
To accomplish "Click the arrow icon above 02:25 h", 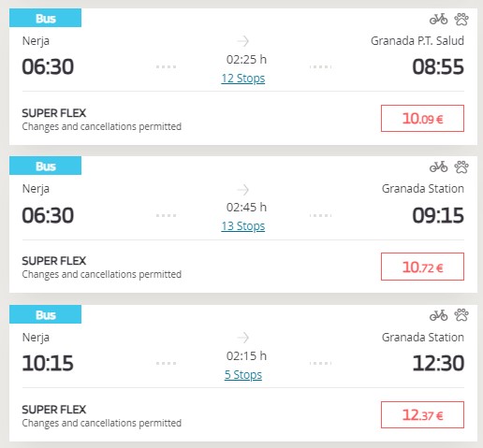I will tap(242, 41).
